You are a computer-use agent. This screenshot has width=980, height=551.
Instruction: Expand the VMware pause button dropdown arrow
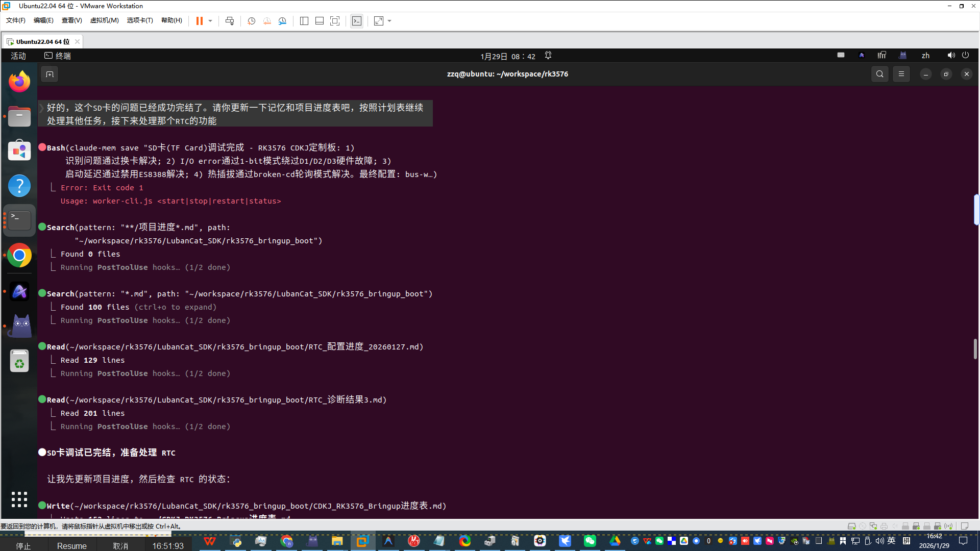[210, 21]
